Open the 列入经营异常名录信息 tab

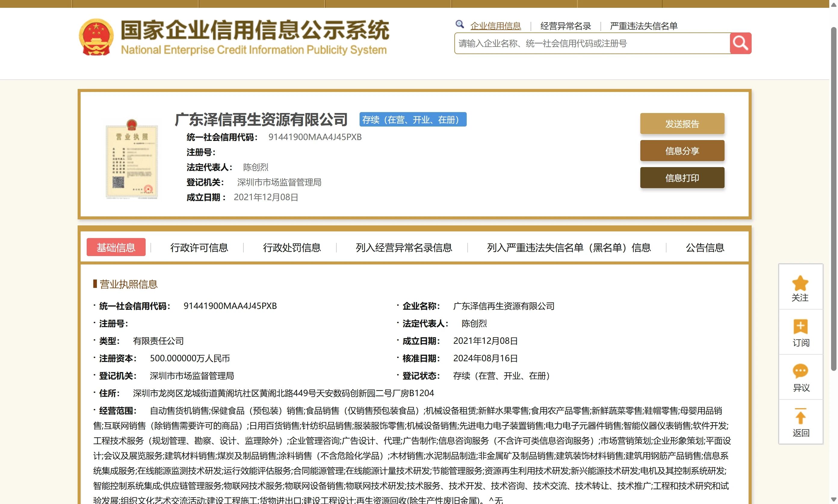coord(404,248)
